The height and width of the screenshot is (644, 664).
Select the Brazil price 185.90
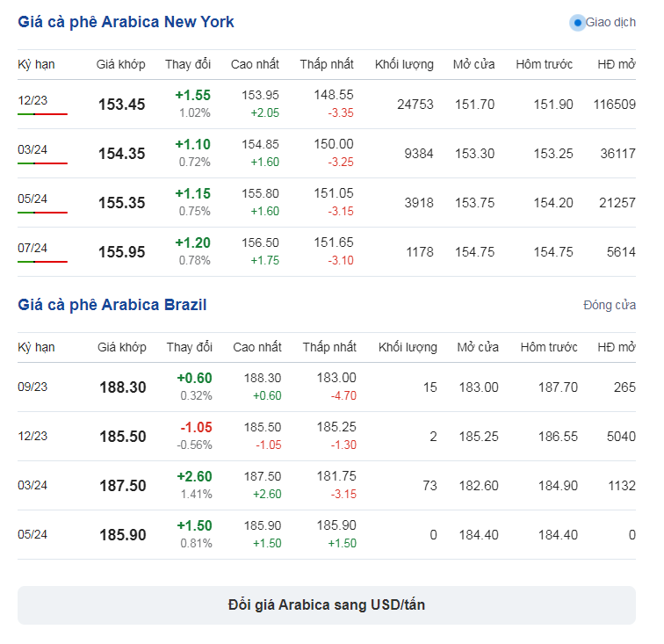pos(123,535)
